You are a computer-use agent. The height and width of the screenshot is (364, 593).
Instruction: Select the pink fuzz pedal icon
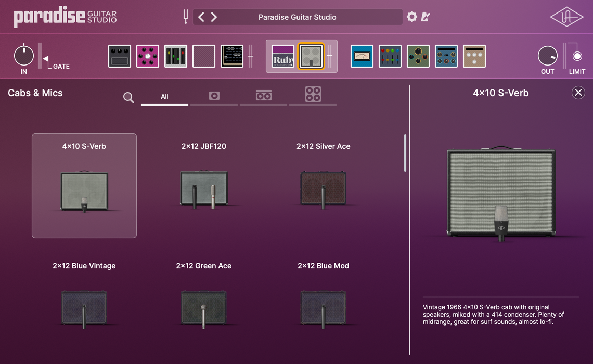click(148, 56)
